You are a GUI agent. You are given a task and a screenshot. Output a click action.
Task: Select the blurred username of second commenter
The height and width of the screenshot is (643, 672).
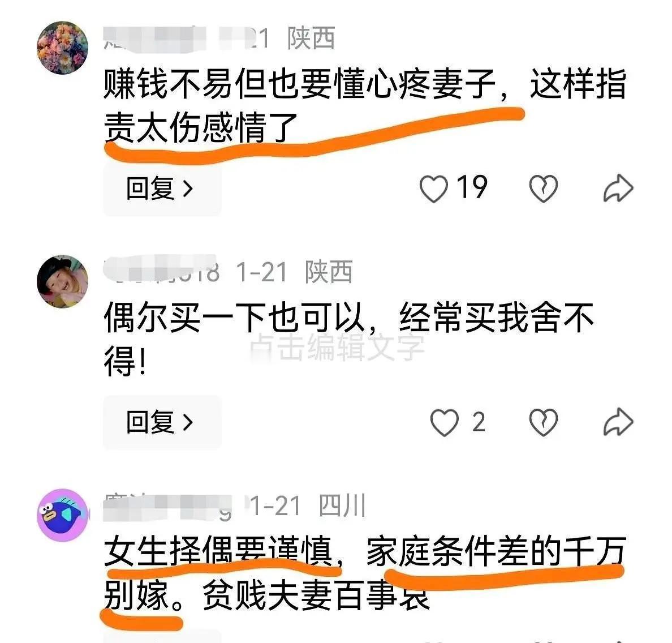coord(162,271)
